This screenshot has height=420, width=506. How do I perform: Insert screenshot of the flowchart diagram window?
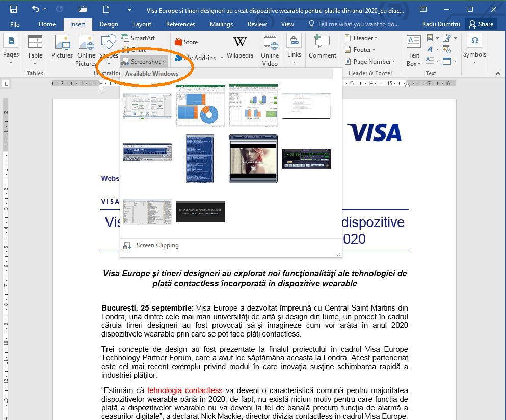147,106
